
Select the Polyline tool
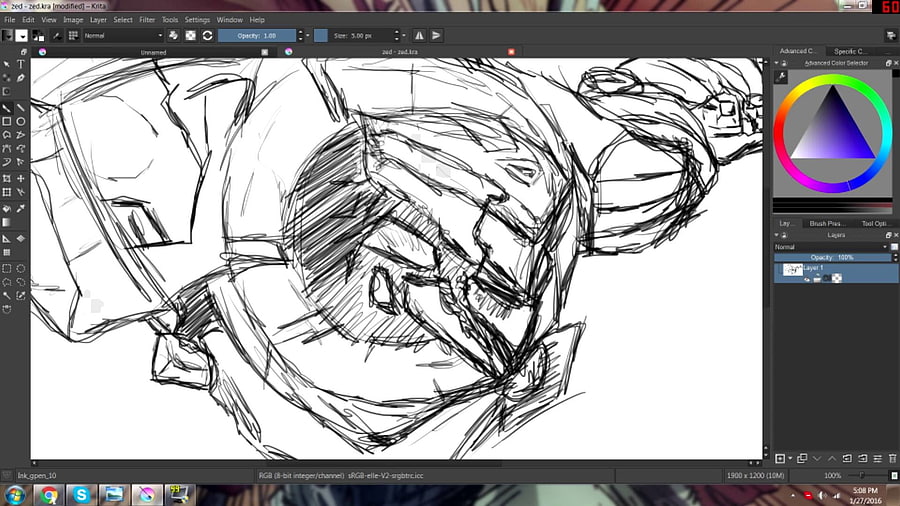[x=21, y=135]
